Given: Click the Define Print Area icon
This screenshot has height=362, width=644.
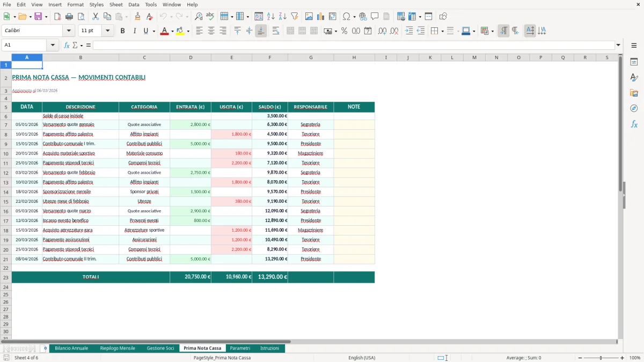Looking at the screenshot, I should (x=401, y=17).
